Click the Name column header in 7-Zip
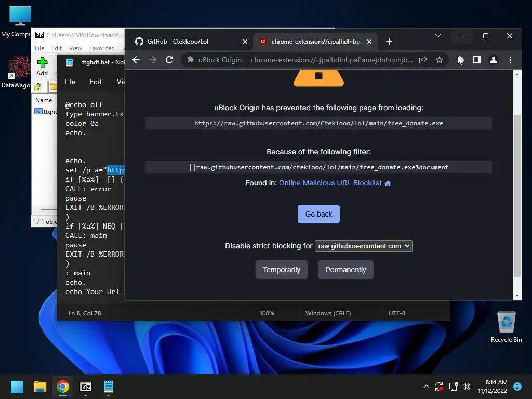This screenshot has height=399, width=532. 44,100
